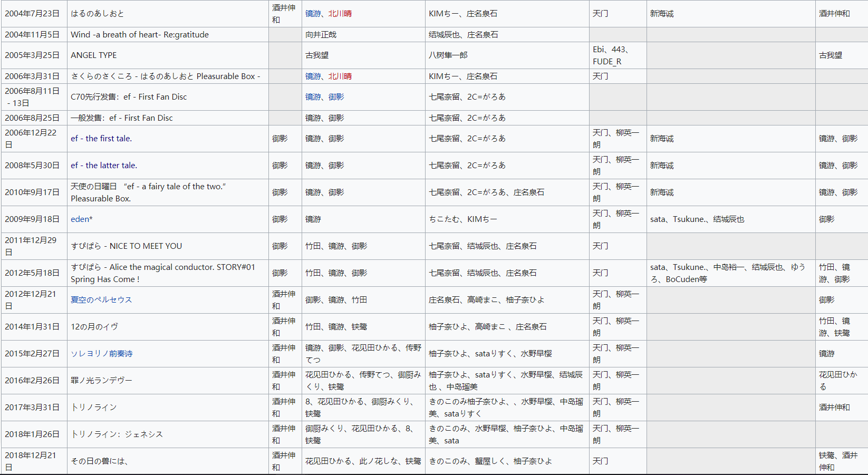Click 镜游 link in the 2006年3月31日 row
Screen dimensions: 868x475
313,76
